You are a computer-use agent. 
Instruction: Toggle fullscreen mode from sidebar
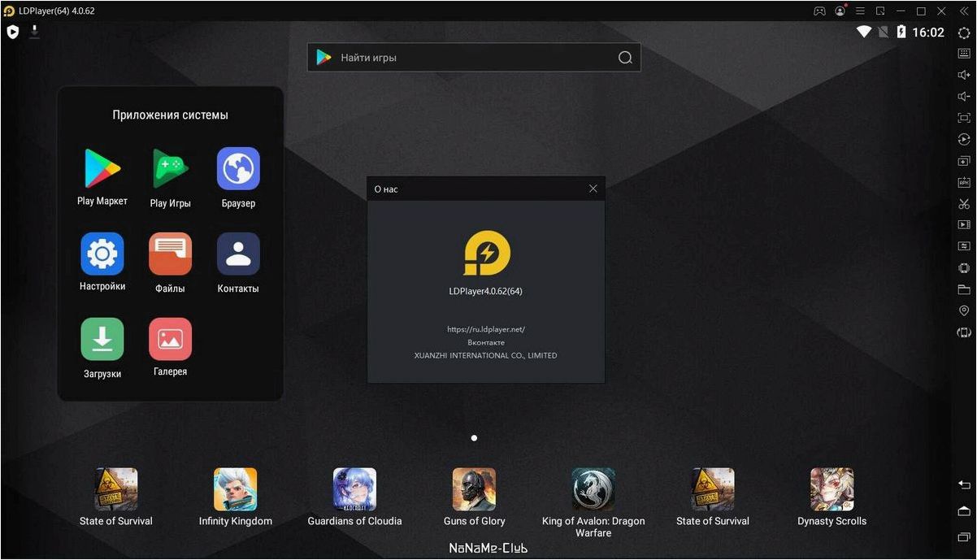coord(964,118)
